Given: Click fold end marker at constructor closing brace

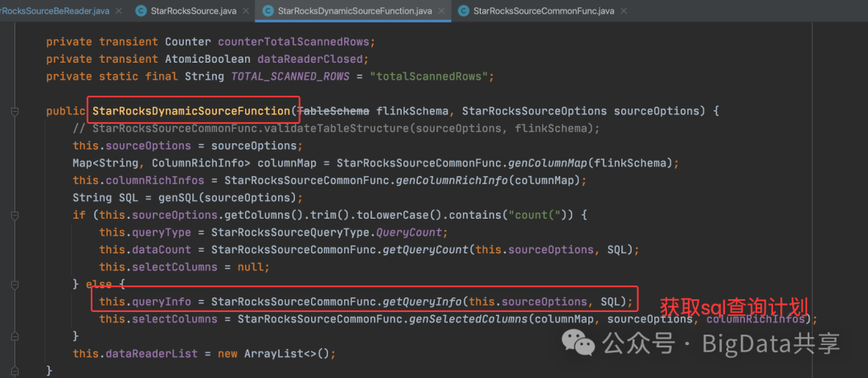Looking at the screenshot, I should tap(15, 370).
